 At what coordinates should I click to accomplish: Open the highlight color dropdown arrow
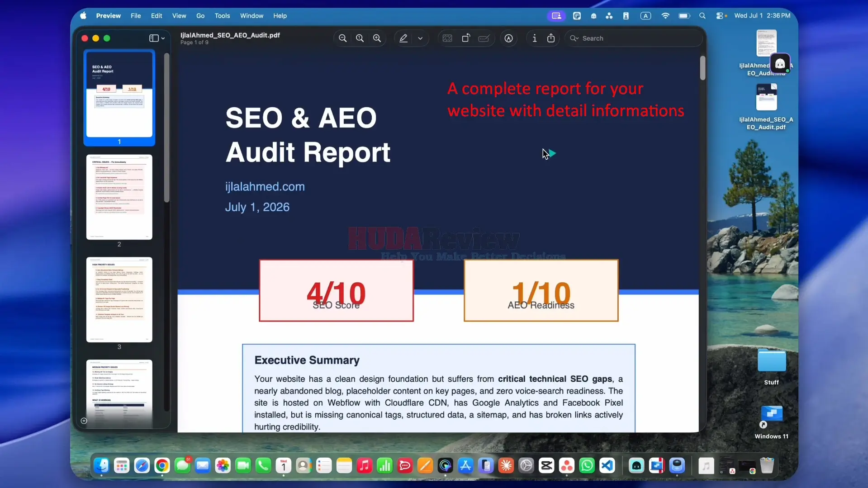click(x=420, y=38)
